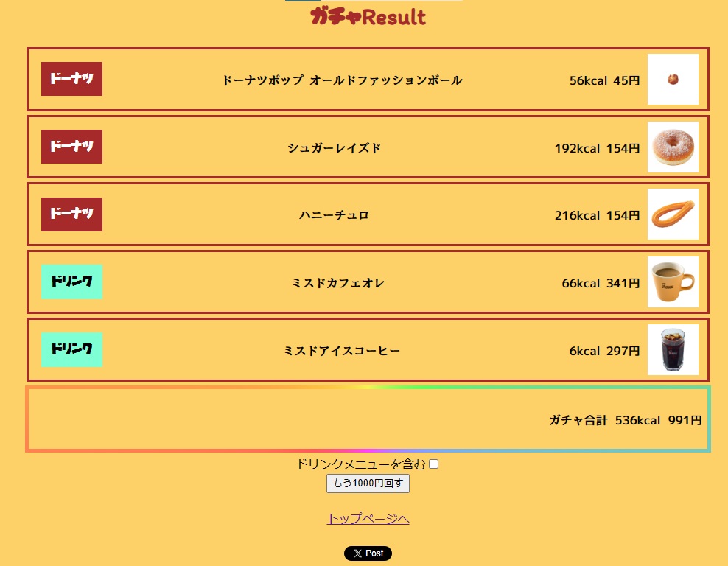Image resolution: width=728 pixels, height=566 pixels.
Task: Click the ドーナツ badge beside ドーナツポップ
Action: point(71,79)
